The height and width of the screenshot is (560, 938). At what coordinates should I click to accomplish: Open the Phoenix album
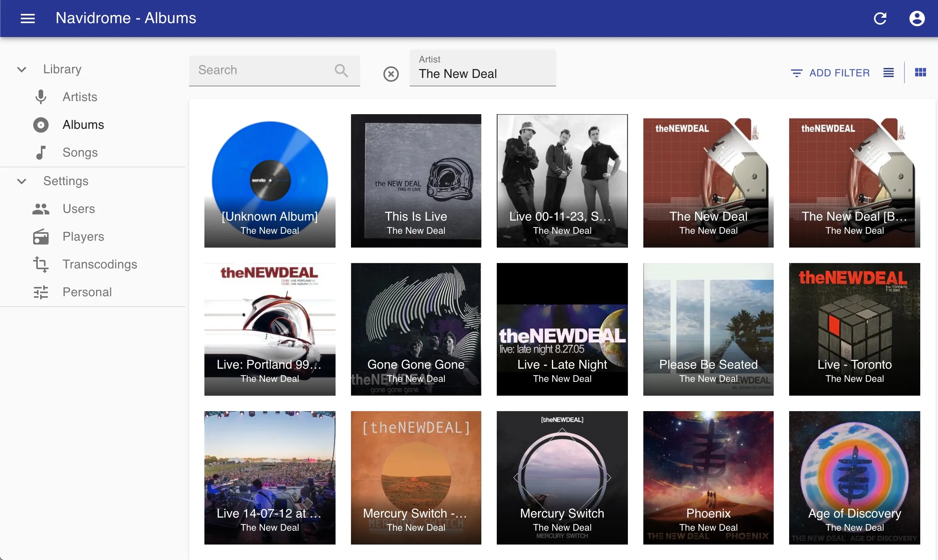[x=708, y=477]
